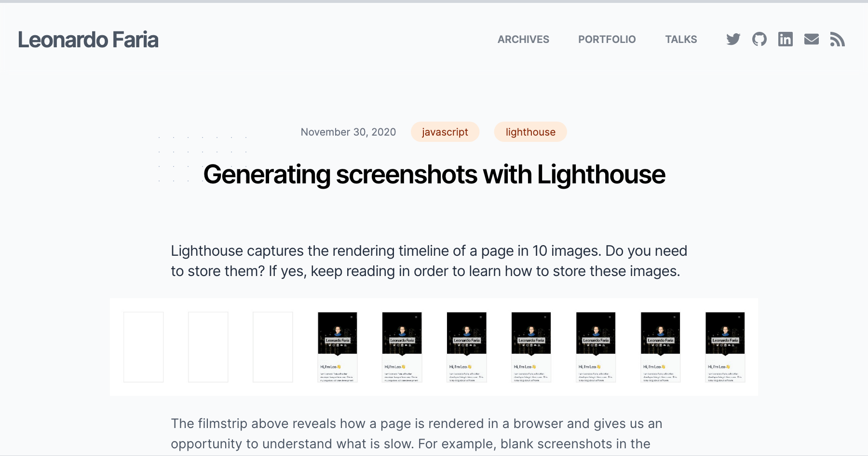
Task: Click the post title Generating screenshots with Lighthouse
Action: [x=434, y=174]
